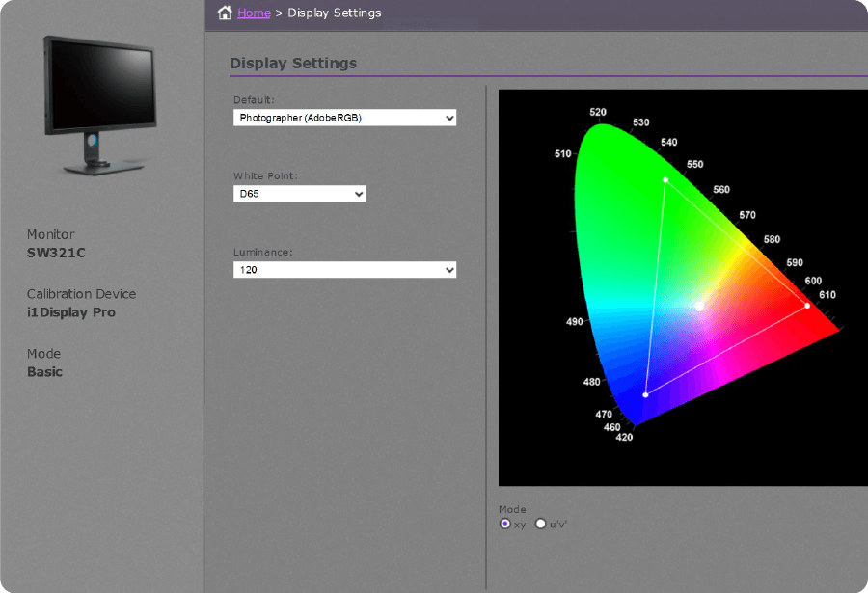
Task: Open the White Point D65 dropdown
Action: pos(299,193)
